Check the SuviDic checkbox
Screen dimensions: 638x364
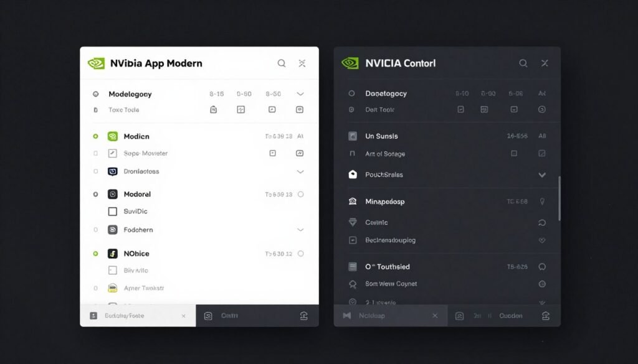click(113, 212)
